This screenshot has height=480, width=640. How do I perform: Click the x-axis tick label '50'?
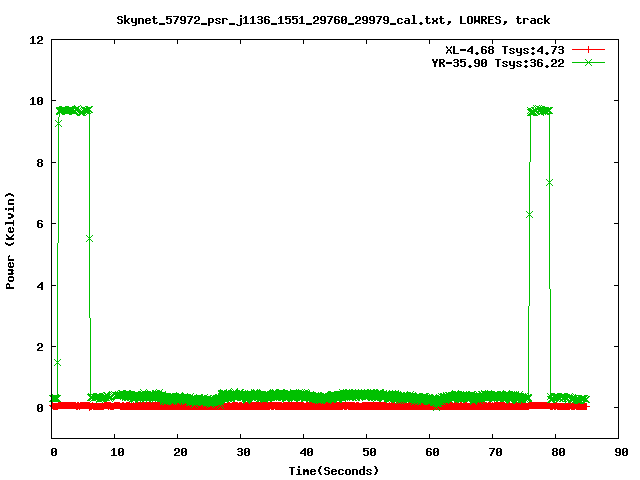point(369,452)
